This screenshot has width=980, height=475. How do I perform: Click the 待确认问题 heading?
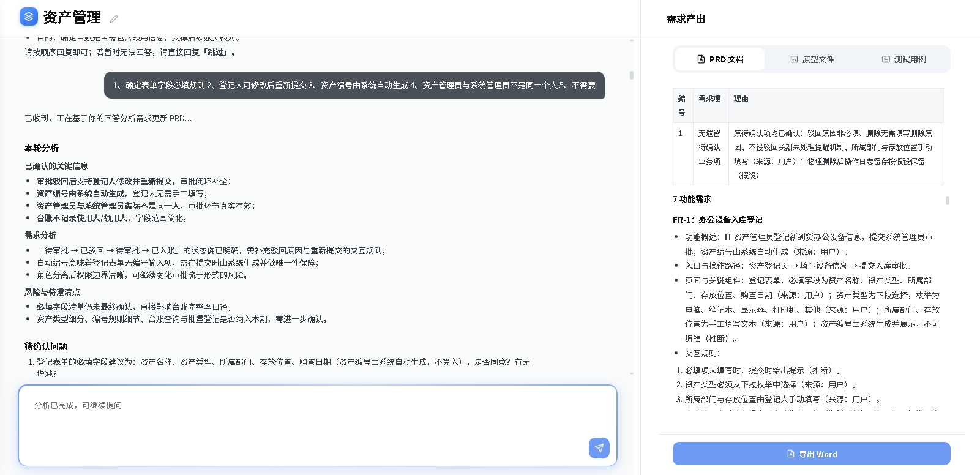tap(46, 346)
